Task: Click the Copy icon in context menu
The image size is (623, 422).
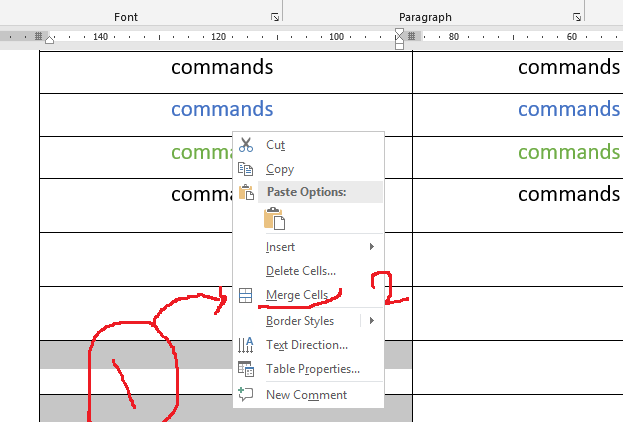Action: click(x=246, y=170)
